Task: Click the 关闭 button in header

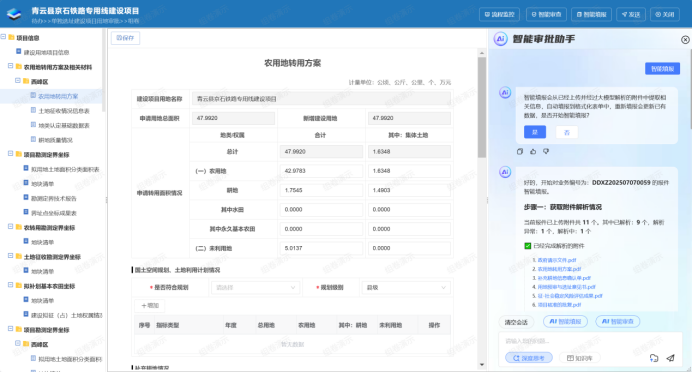Action: click(x=665, y=15)
